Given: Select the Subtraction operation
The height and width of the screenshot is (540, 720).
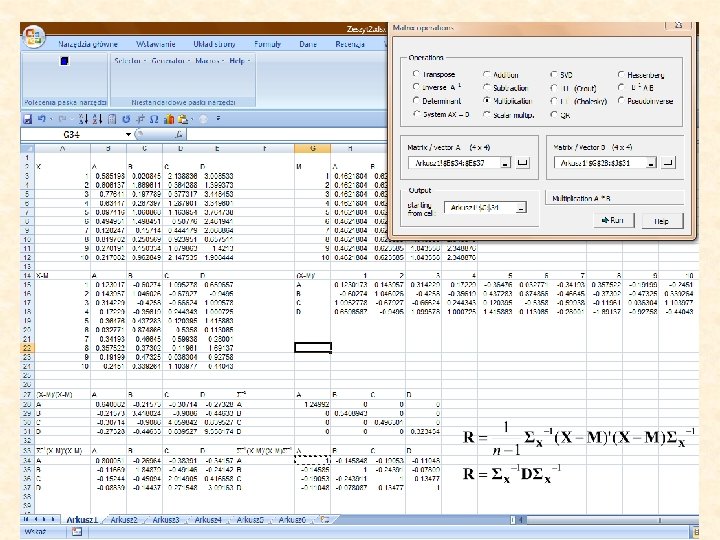Looking at the screenshot, I should pyautogui.click(x=505, y=88).
